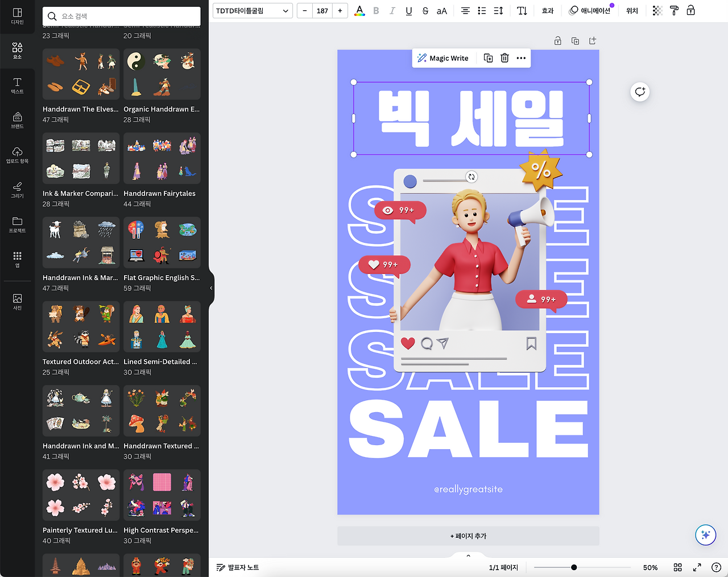Copy styles with the paint roller icon
This screenshot has height=577, width=728.
pyautogui.click(x=674, y=10)
